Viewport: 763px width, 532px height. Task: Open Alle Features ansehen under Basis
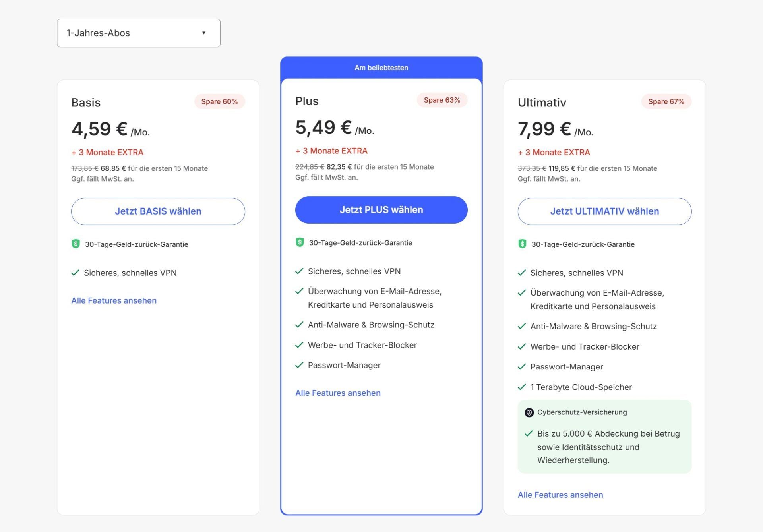114,300
